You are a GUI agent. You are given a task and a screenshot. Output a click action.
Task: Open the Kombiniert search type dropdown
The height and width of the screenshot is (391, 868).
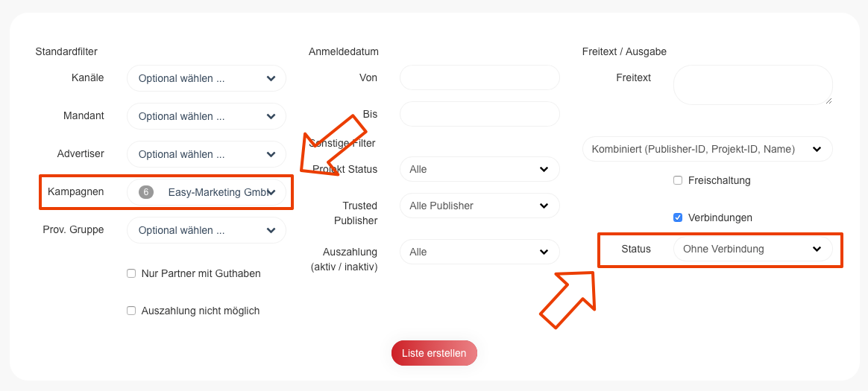(707, 149)
